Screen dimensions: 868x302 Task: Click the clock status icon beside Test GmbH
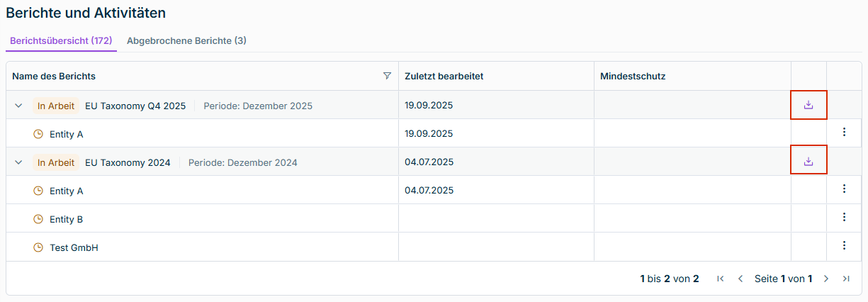[38, 247]
